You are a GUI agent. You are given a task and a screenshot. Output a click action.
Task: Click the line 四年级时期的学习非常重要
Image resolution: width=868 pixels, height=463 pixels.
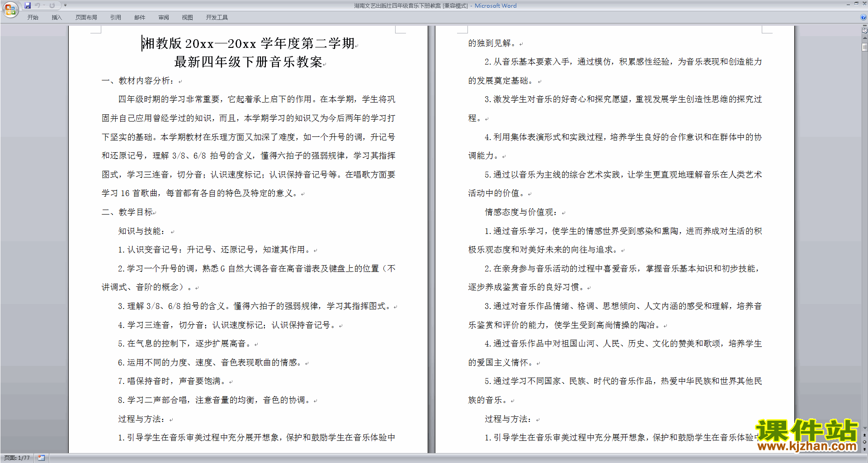click(x=257, y=99)
